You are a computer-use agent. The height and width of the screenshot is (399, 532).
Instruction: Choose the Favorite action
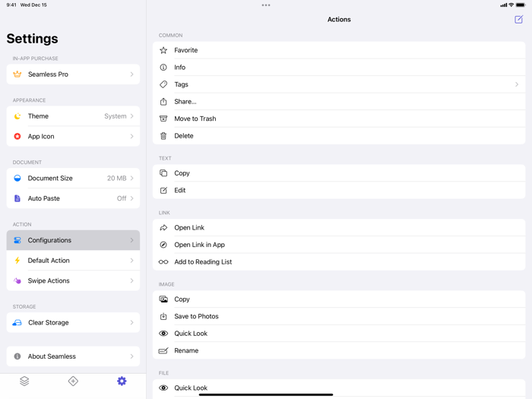pos(339,50)
